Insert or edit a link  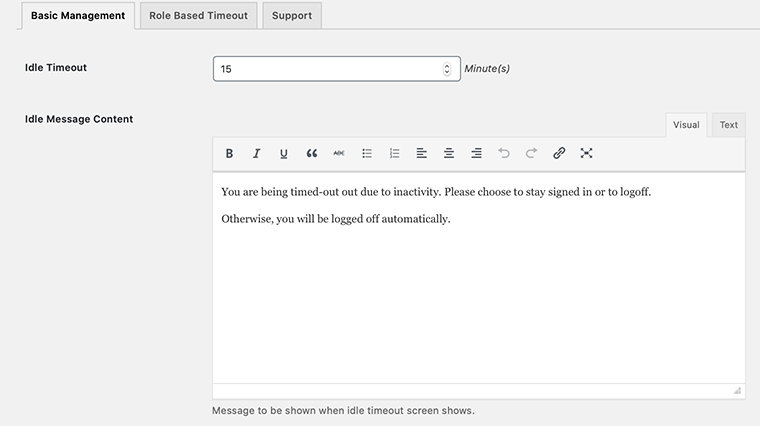tap(559, 154)
